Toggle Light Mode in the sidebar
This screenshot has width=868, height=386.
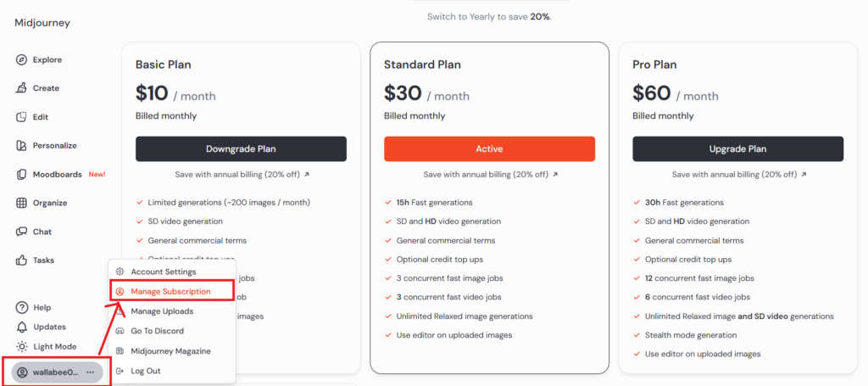pyautogui.click(x=47, y=347)
